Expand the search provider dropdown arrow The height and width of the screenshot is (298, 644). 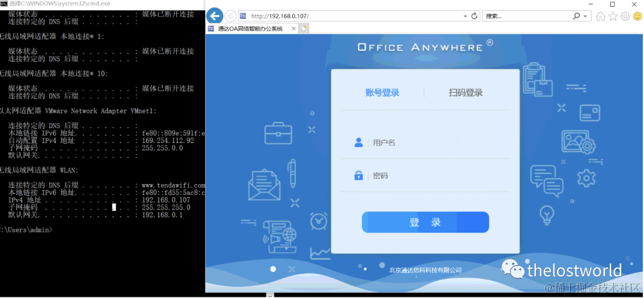586,17
